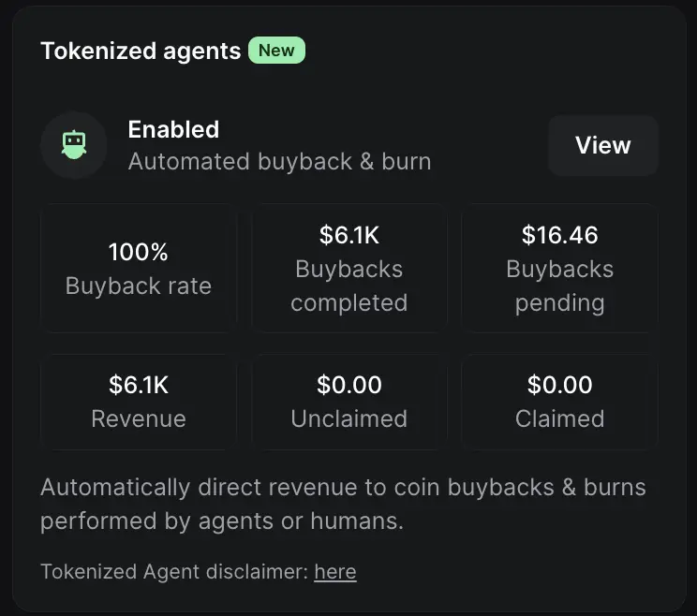Click the 100% buyback rate value
The width and height of the screenshot is (697, 616).
pos(139,252)
